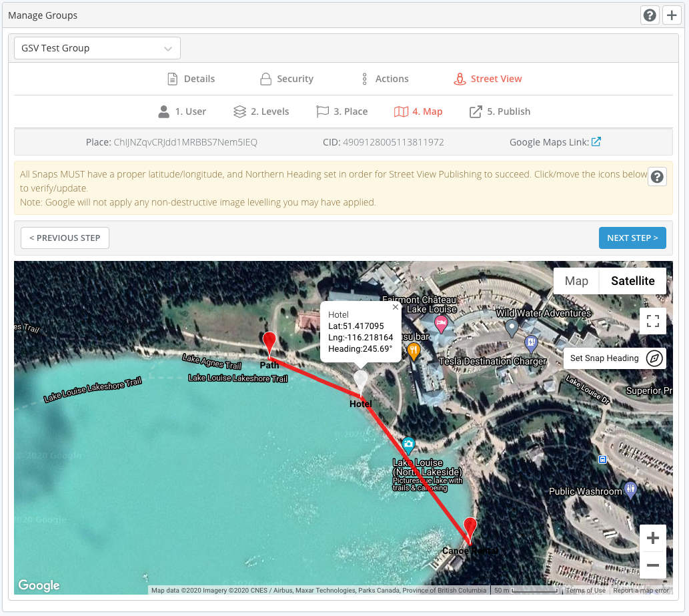Toggle fullscreen mode on the map
The image size is (689, 616).
point(652,321)
